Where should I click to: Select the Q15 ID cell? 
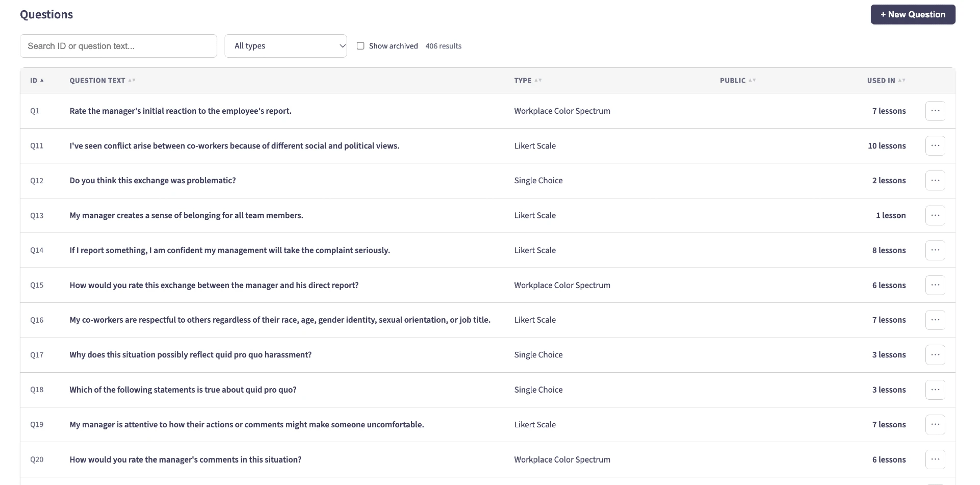click(x=37, y=285)
